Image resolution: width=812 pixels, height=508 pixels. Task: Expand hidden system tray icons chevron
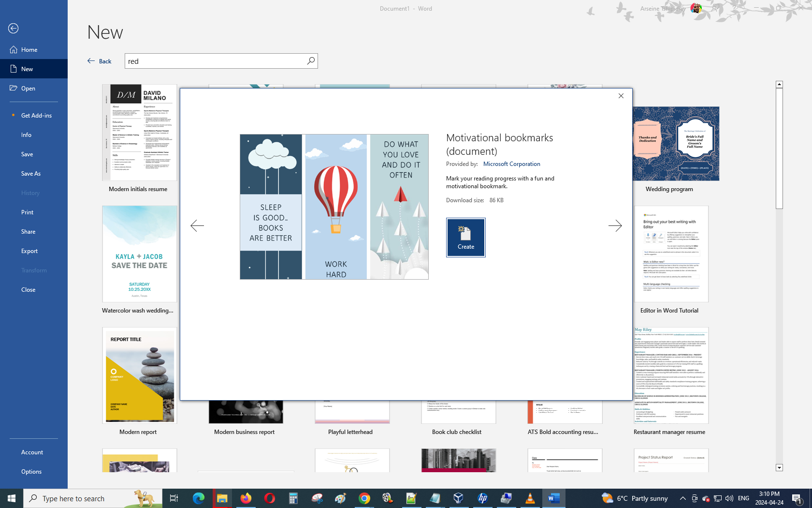coord(682,498)
